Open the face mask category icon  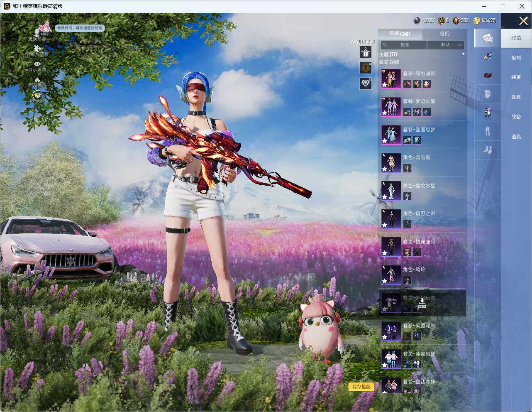tap(488, 94)
